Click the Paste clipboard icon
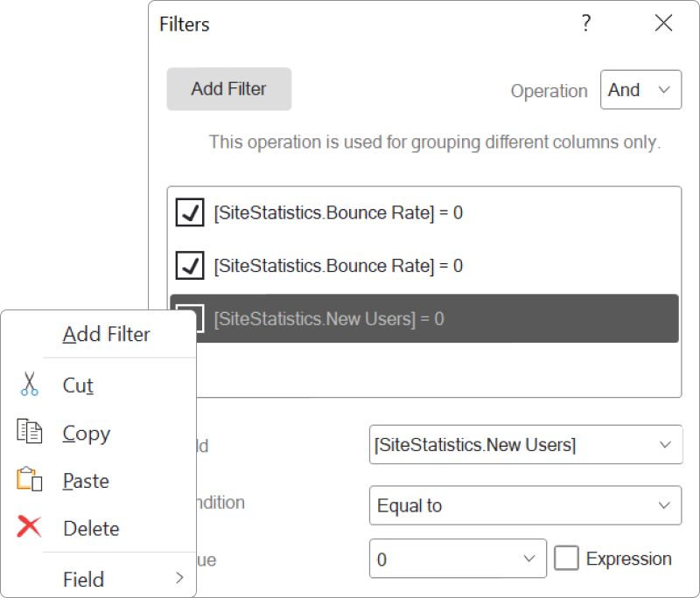 (30, 479)
